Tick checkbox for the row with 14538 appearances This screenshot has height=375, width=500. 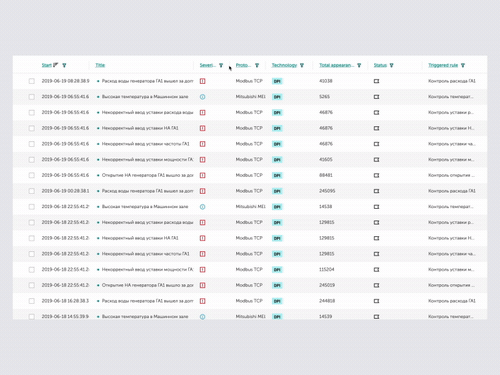(x=32, y=207)
